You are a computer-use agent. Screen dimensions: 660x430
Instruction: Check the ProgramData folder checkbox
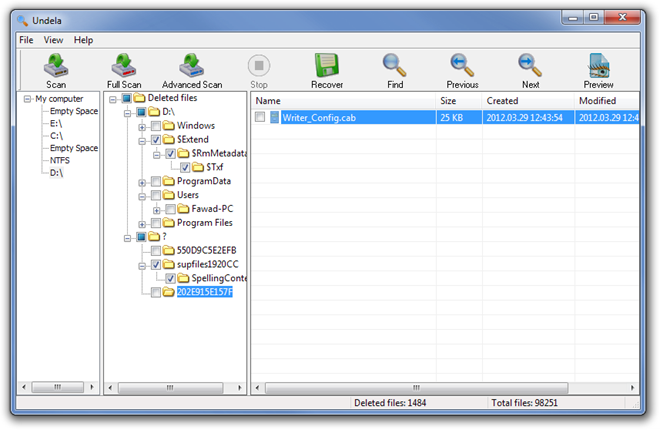click(x=156, y=181)
